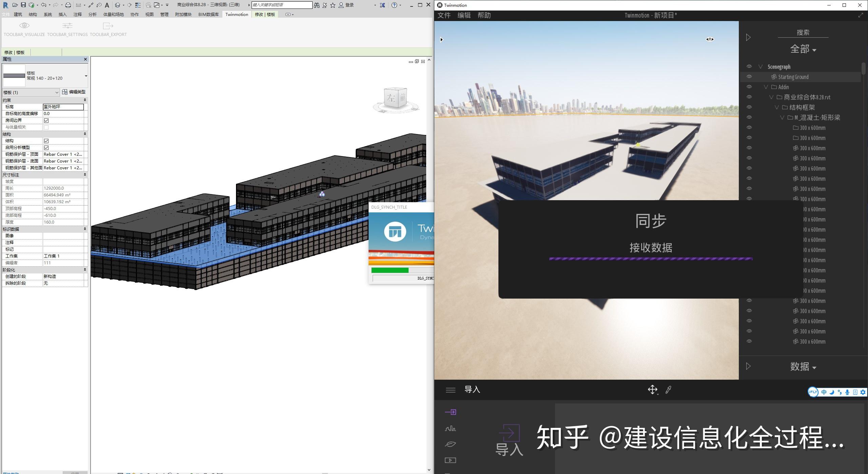
Task: Undo last action in Revit
Action: 43,5
